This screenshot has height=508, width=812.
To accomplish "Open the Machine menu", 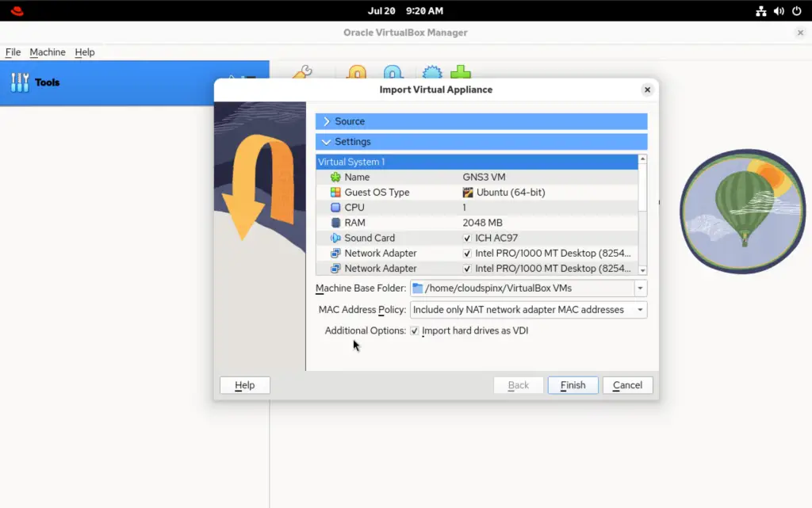I will [47, 52].
